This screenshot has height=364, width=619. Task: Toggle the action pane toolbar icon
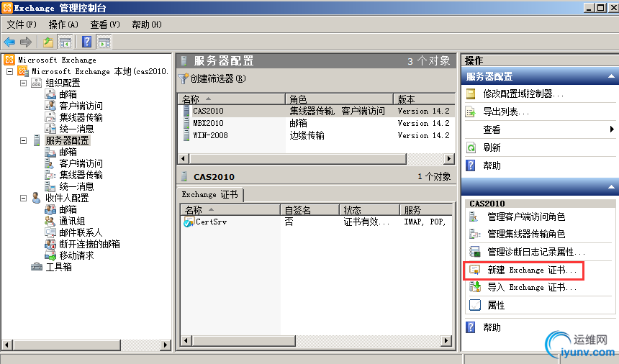[104, 42]
